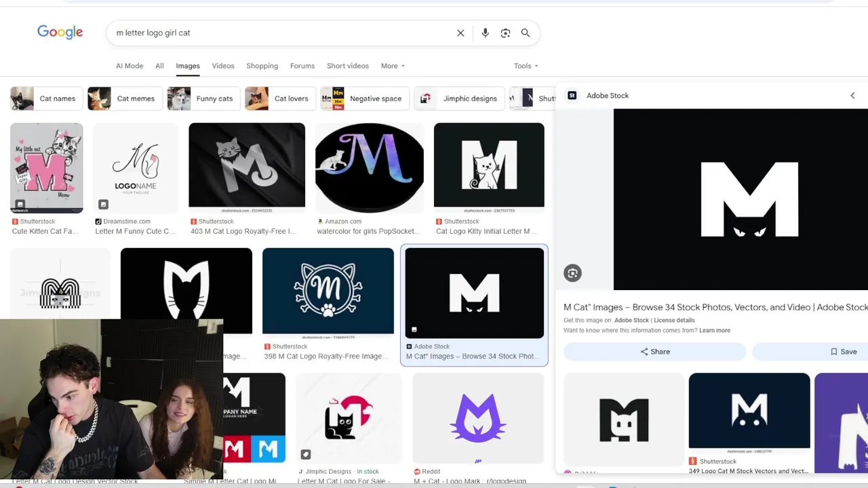Switch to the Videos tab
This screenshot has height=488, width=868.
223,66
